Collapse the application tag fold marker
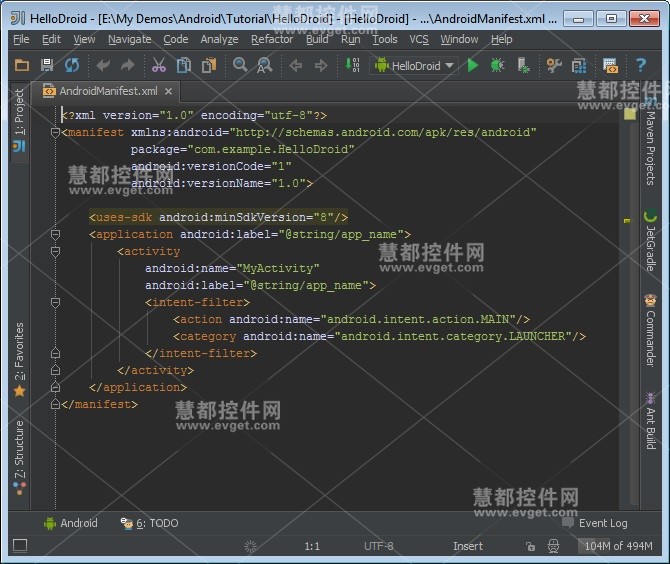670x564 pixels. point(55,234)
